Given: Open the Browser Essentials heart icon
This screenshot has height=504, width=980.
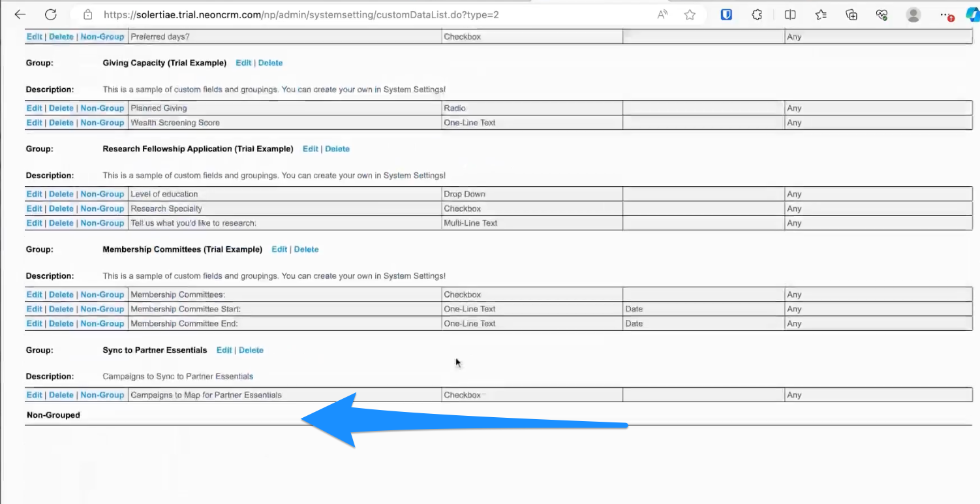Looking at the screenshot, I should point(882,14).
